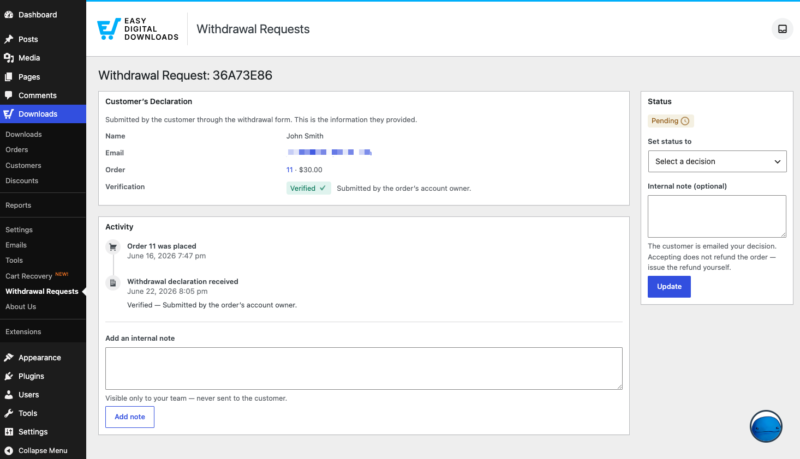Collapse Menu in the sidebar
The image size is (800, 459).
[x=43, y=451]
